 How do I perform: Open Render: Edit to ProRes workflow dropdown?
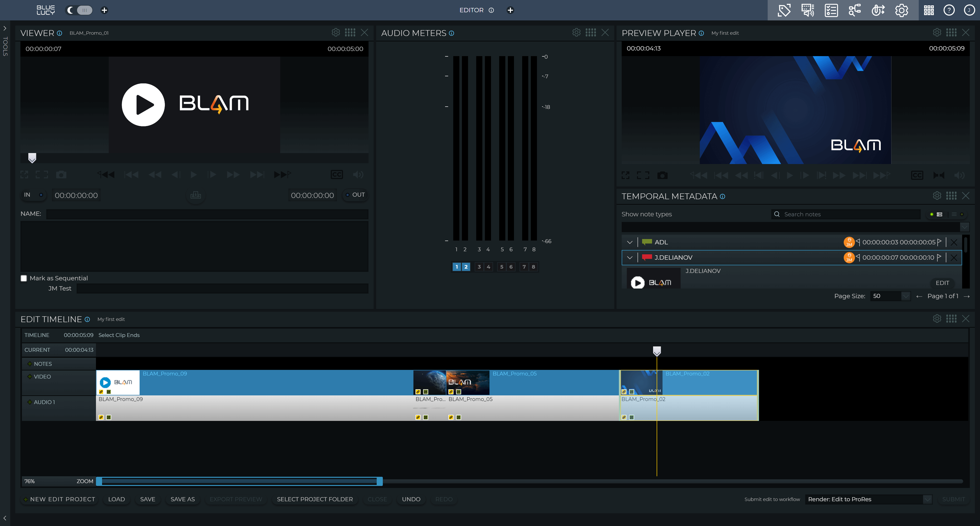(x=868, y=499)
